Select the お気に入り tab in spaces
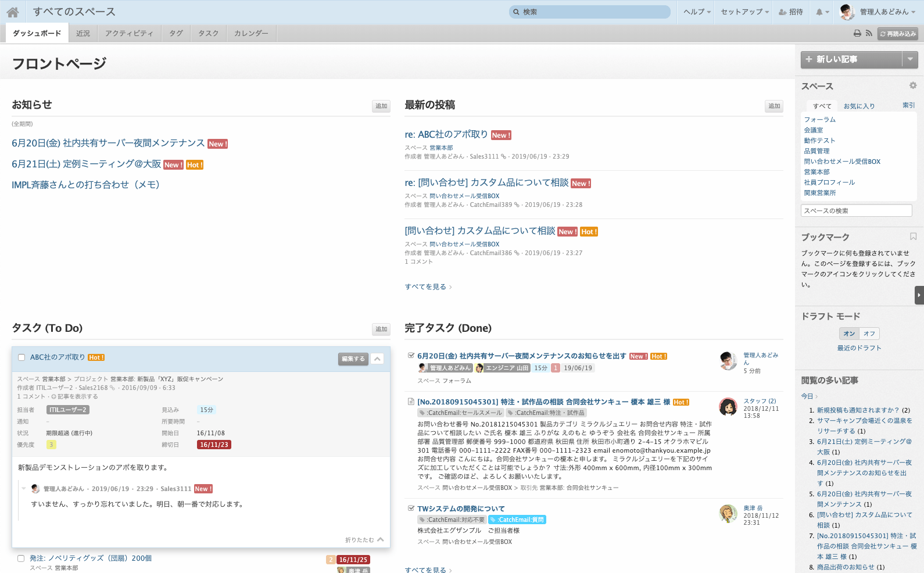The image size is (924, 573). pyautogui.click(x=858, y=106)
